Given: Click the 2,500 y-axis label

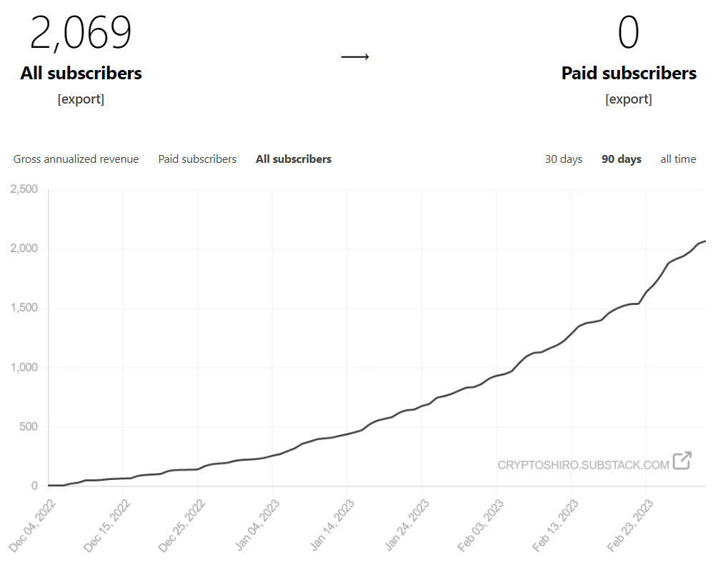Looking at the screenshot, I should 24,189.
